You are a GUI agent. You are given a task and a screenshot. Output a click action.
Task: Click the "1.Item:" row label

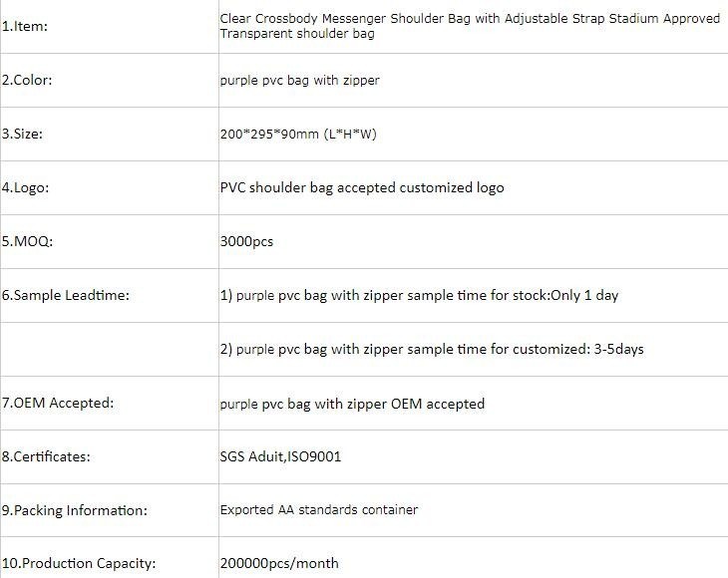click(x=25, y=26)
